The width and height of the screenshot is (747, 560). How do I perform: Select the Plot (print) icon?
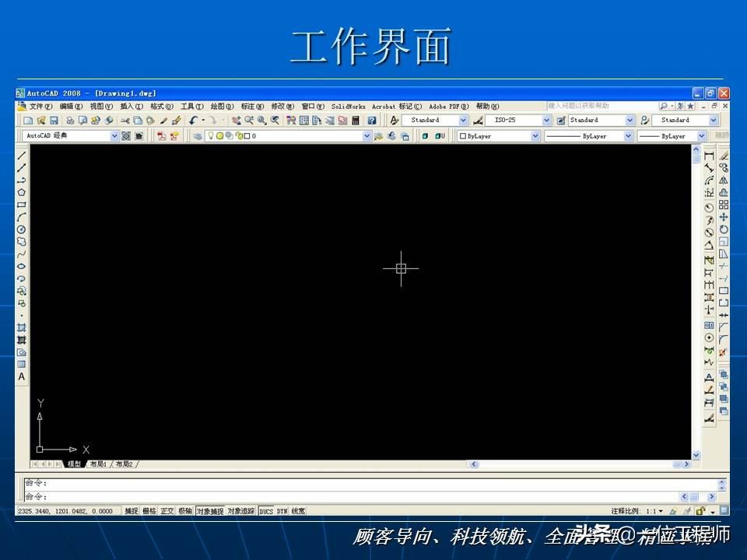click(x=68, y=121)
